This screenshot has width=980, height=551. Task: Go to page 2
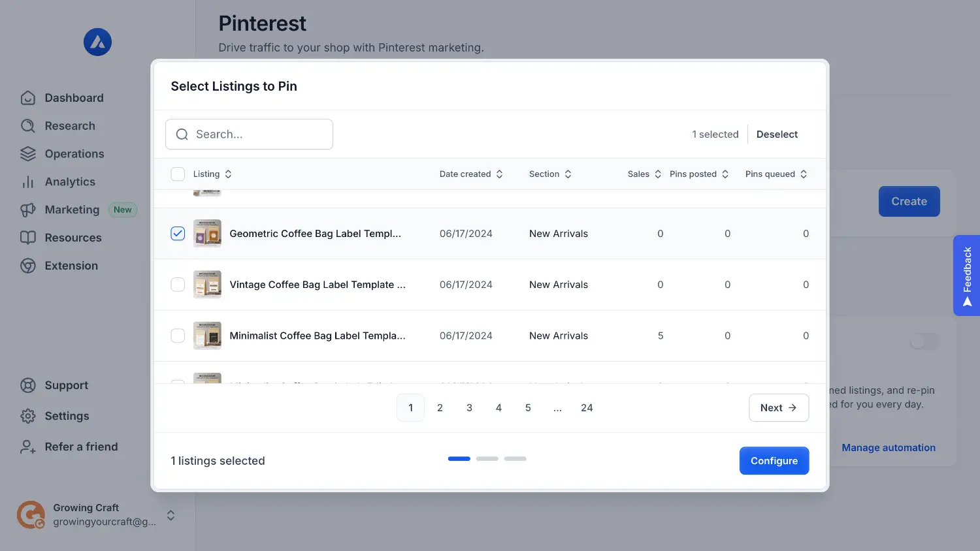click(440, 408)
